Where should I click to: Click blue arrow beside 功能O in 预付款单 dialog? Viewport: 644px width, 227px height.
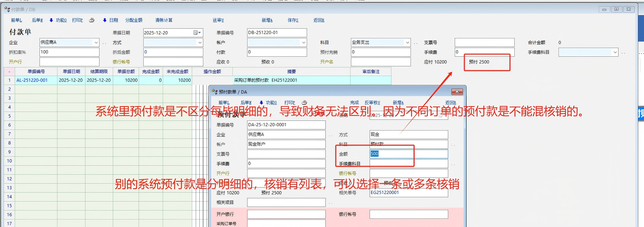(x=261, y=103)
